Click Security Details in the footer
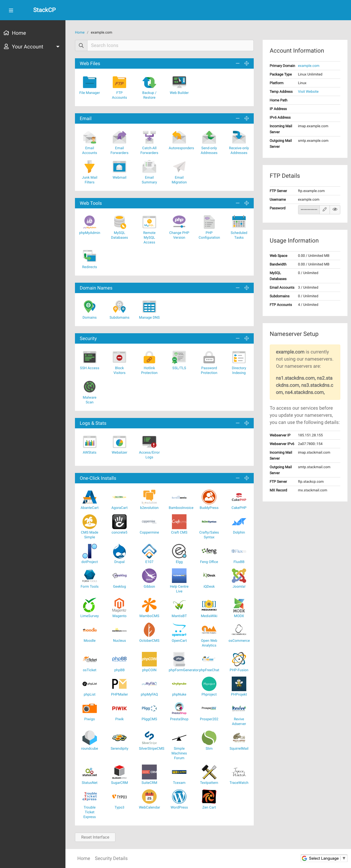Image resolution: width=351 pixels, height=868 pixels. coord(111,858)
